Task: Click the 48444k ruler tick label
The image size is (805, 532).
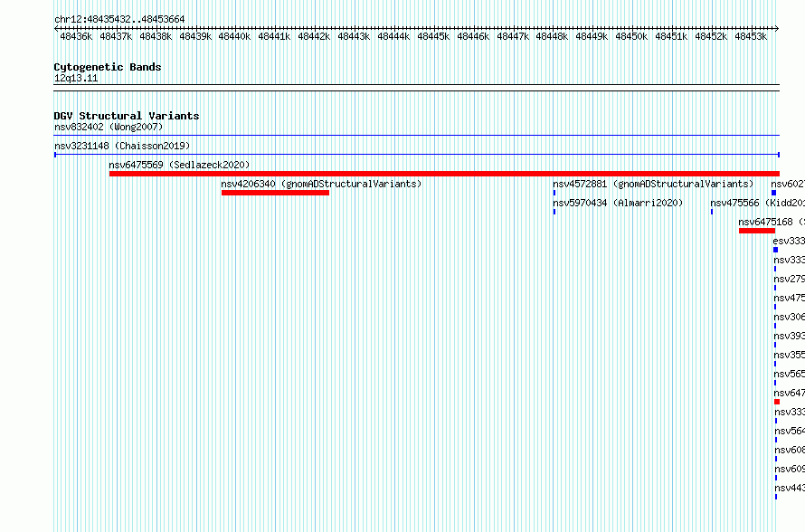Action: click(x=393, y=36)
